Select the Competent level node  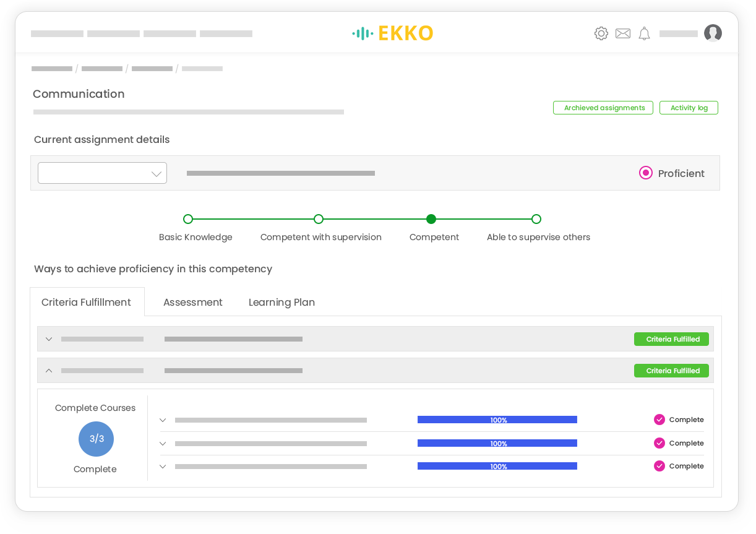(x=431, y=219)
